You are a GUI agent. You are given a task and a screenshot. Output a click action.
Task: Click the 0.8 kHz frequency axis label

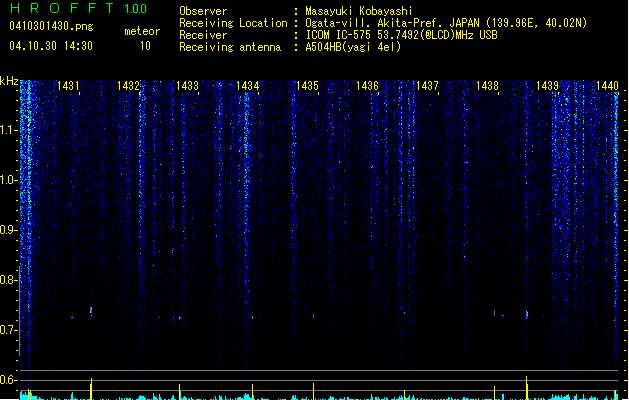9,280
